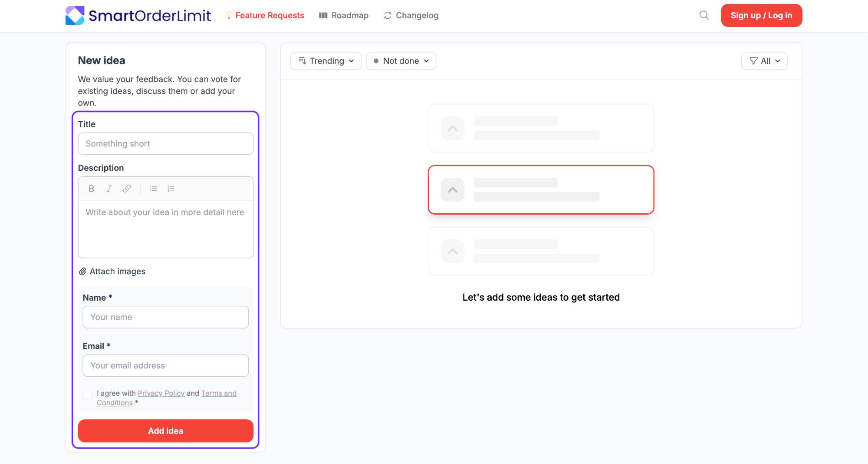Insert a link in description editor
868x464 pixels.
pos(127,189)
